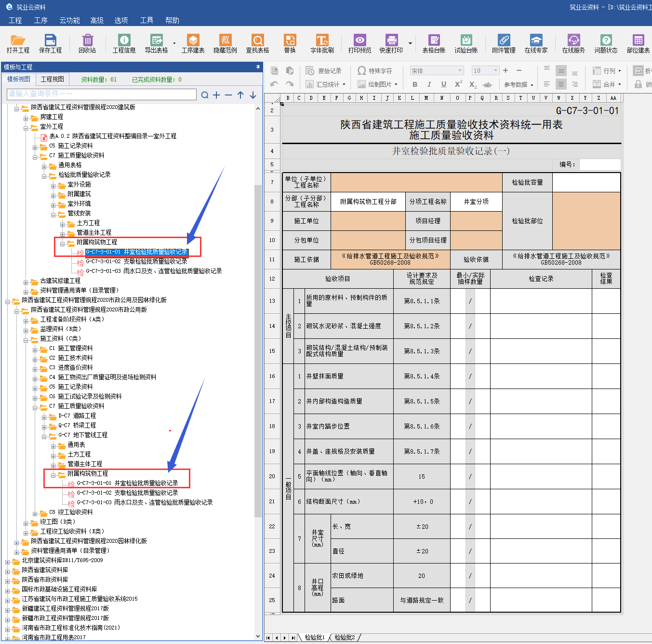652x644 pixels.
Task: Click the plus icon beside the search box
Action: (216, 95)
